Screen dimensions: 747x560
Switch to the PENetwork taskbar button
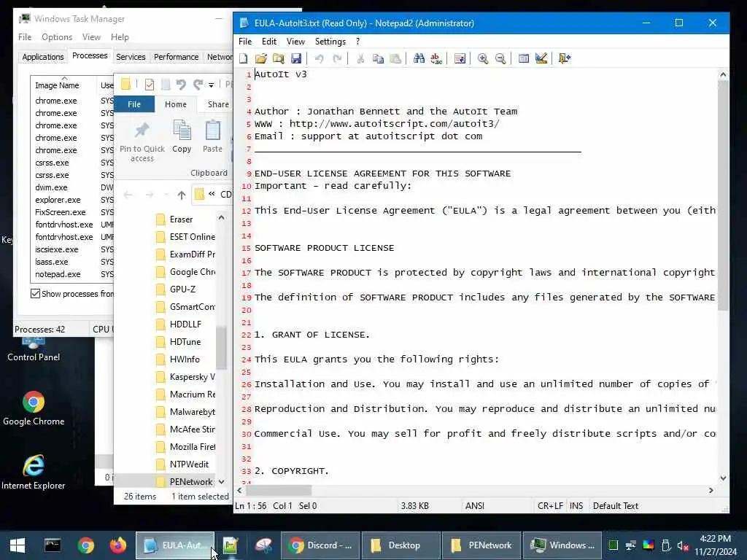point(481,545)
